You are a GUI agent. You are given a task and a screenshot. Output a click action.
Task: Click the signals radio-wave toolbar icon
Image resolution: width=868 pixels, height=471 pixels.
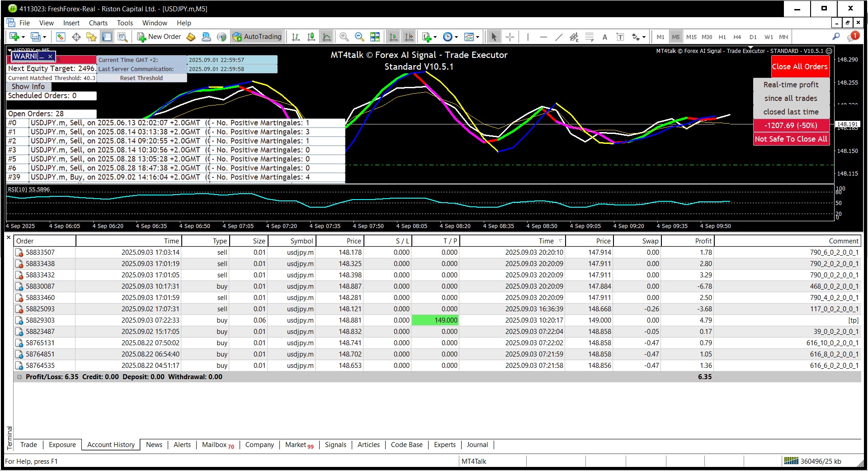coord(222,37)
